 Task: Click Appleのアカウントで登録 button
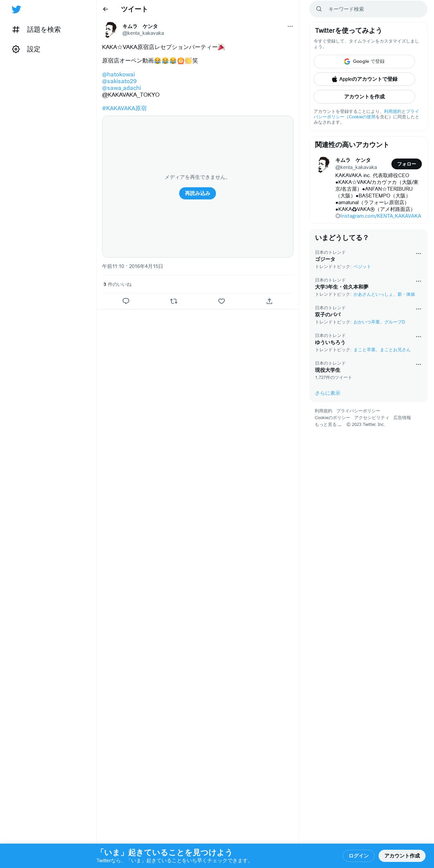364,79
